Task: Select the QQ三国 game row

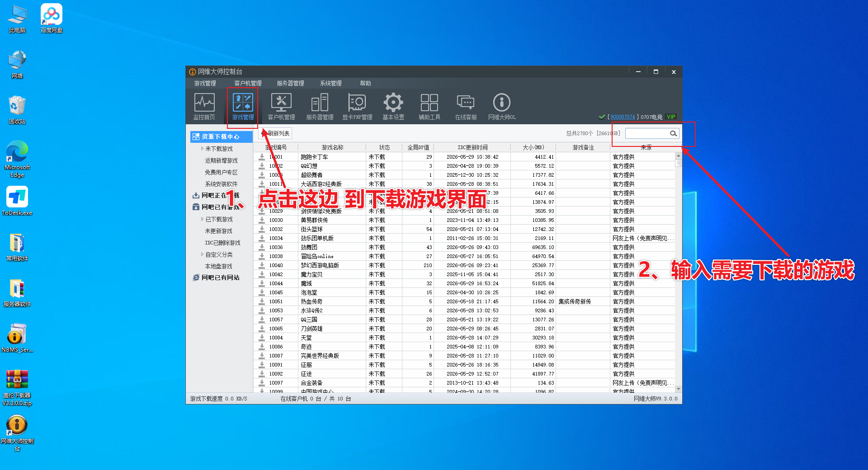Action: [x=464, y=320]
